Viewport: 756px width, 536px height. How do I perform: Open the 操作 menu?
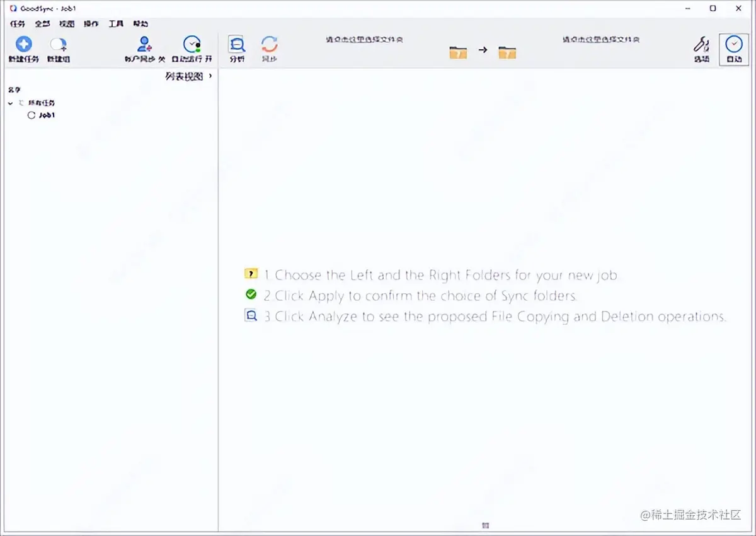click(91, 24)
